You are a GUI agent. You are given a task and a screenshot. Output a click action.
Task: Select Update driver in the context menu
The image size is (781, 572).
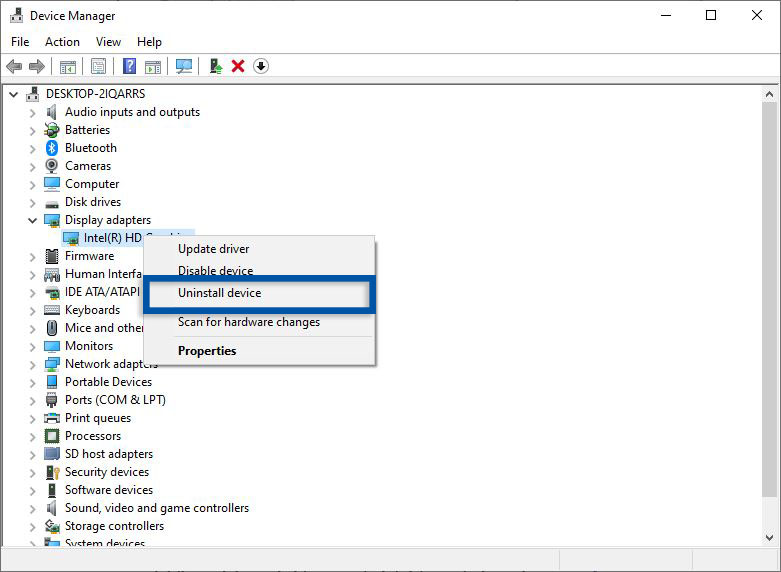213,249
